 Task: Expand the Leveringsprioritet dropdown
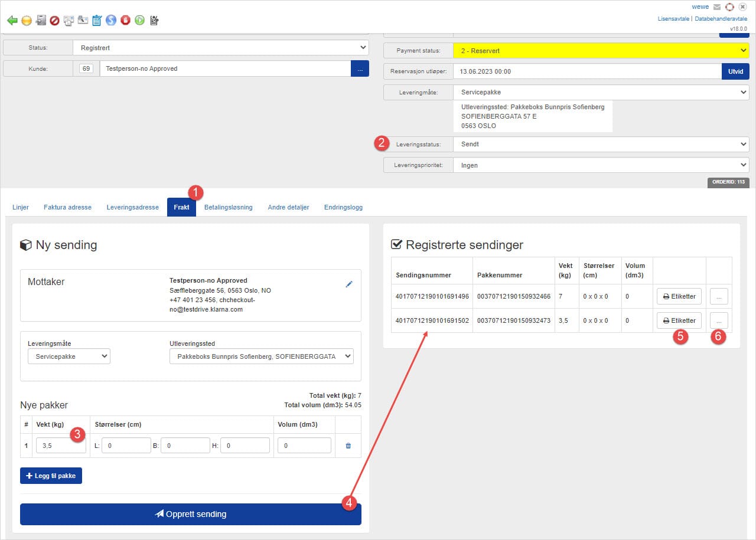(601, 165)
